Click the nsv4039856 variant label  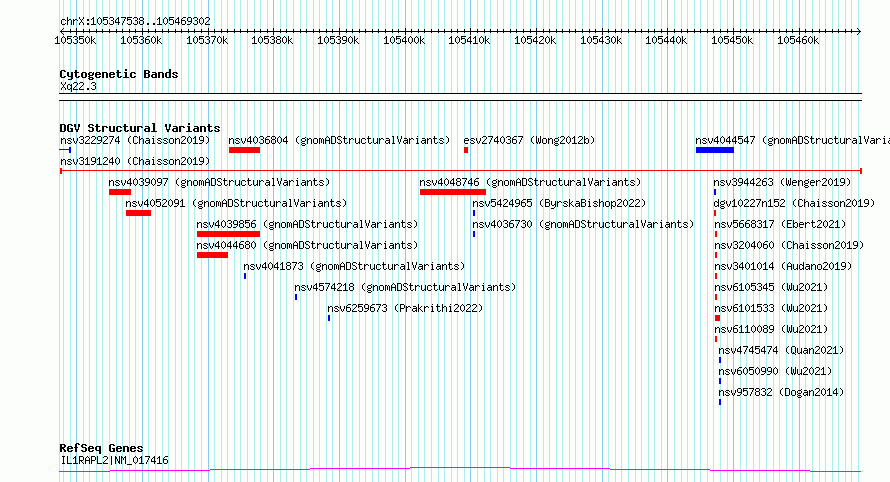[x=307, y=224]
